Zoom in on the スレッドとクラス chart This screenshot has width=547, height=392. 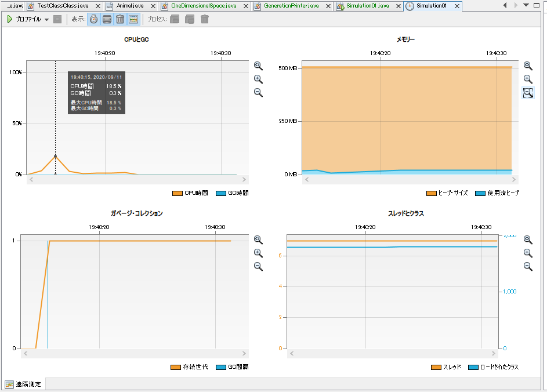tap(528, 253)
